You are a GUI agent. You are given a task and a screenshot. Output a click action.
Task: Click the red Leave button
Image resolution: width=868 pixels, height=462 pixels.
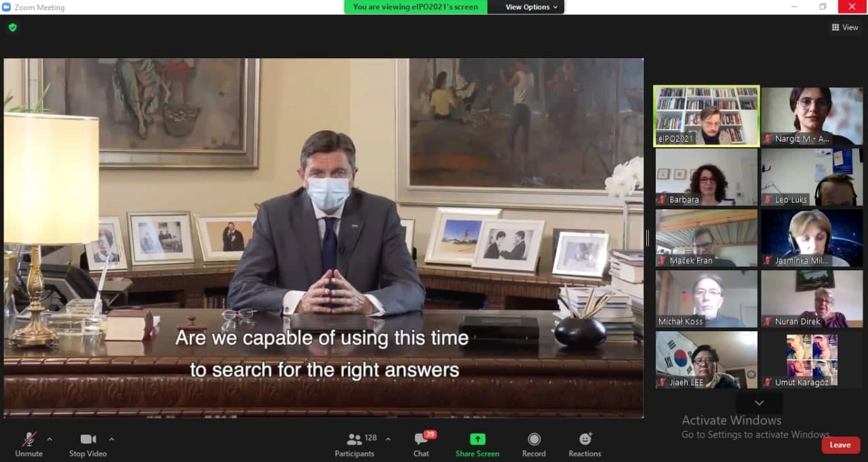(x=840, y=445)
